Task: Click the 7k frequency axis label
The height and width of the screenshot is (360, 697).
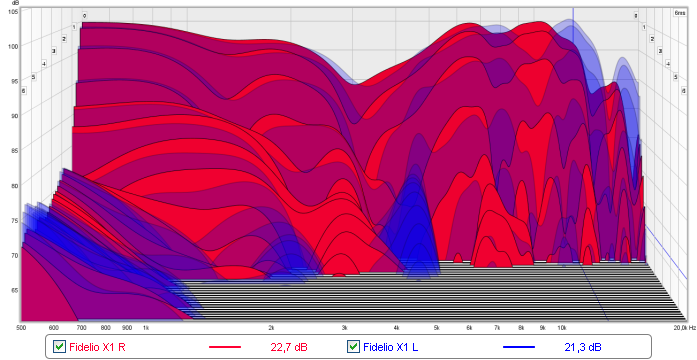Action: pyautogui.click(x=497, y=328)
